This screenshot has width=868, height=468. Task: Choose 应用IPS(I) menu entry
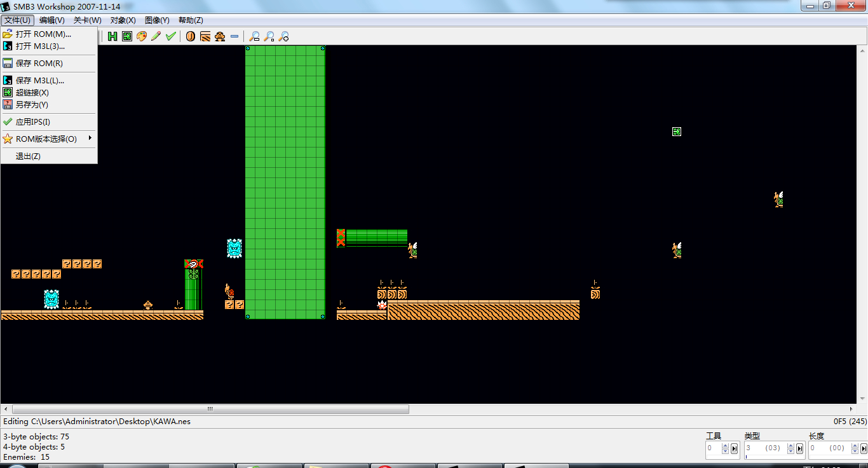click(49, 121)
